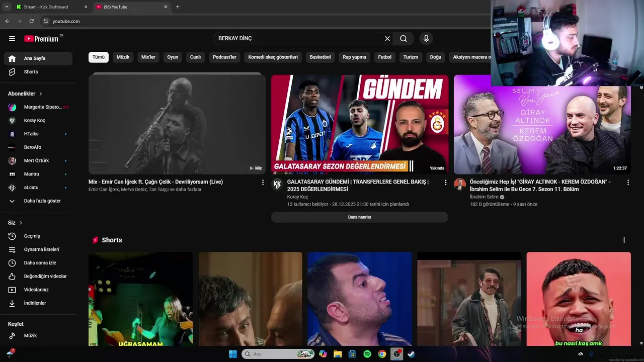The image size is (644, 362).
Task: Open options menu for İbrahim Selim video
Action: click(628, 183)
